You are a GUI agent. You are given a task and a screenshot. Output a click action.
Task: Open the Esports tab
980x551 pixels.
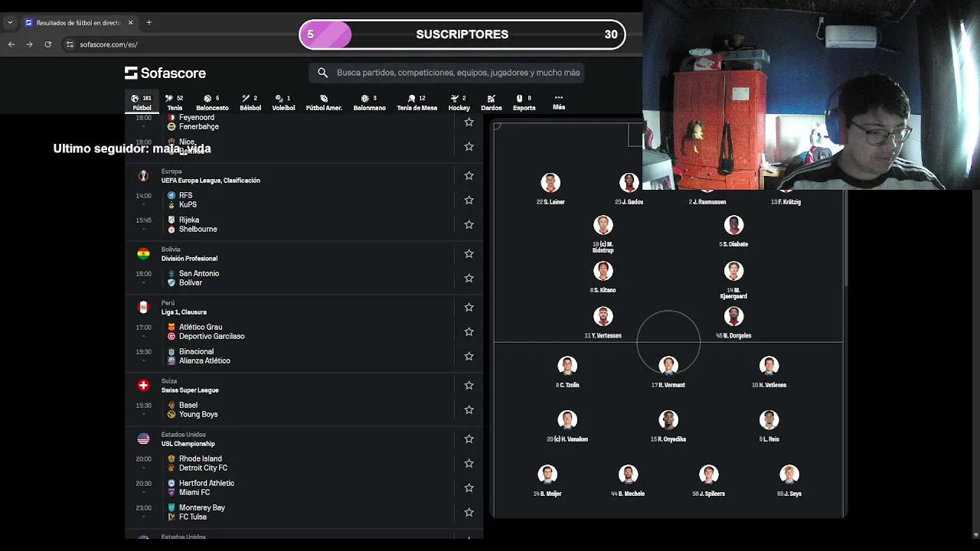point(524,103)
